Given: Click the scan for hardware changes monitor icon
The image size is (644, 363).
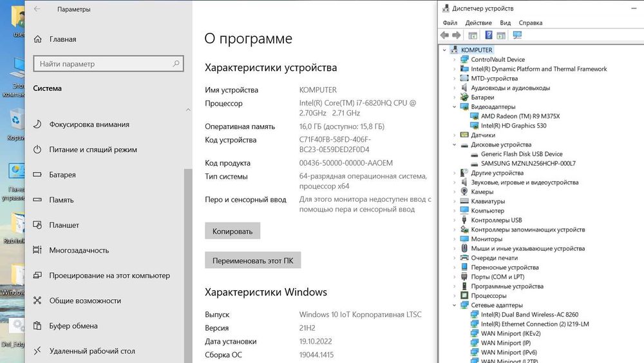Looking at the screenshot, I should point(517,35).
